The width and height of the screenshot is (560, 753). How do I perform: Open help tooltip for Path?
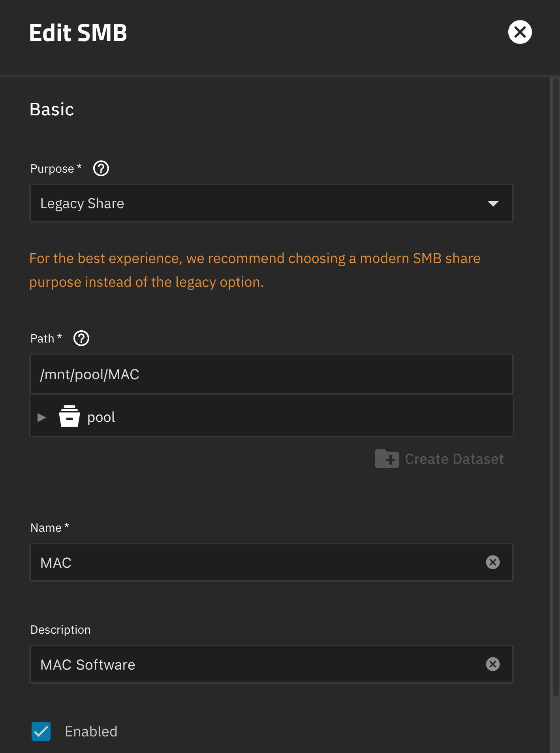point(81,339)
